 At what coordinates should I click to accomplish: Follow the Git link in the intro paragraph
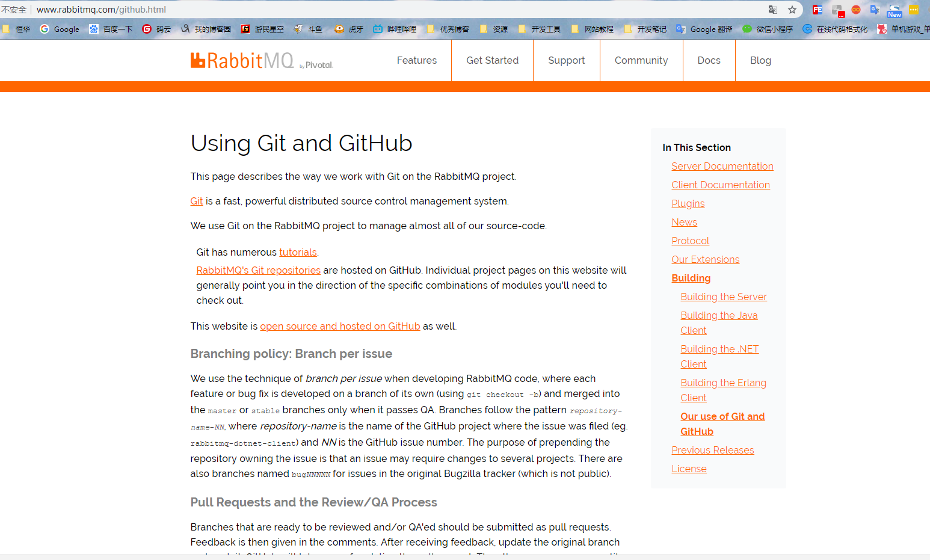[x=197, y=201]
